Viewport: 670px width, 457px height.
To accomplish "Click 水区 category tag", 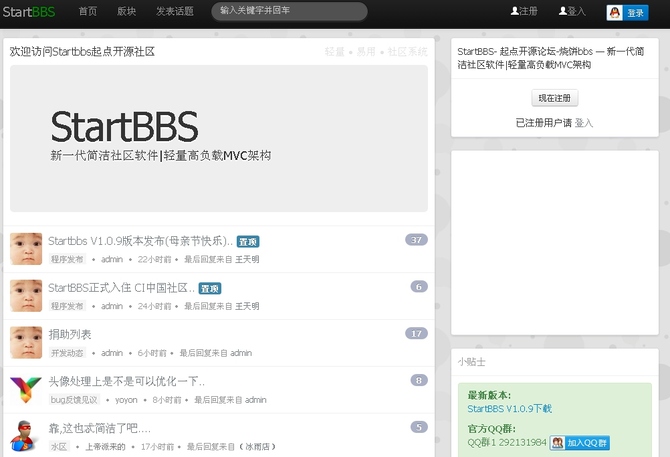I will coord(59,447).
